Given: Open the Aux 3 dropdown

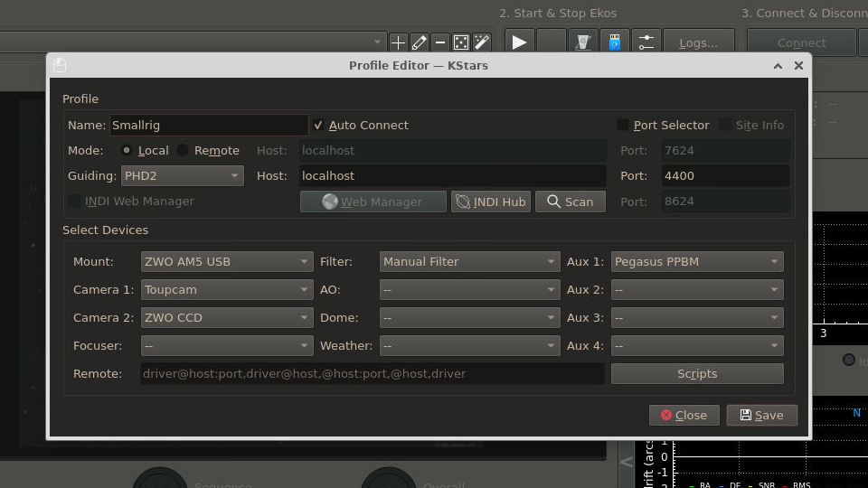Looking at the screenshot, I should [x=697, y=317].
